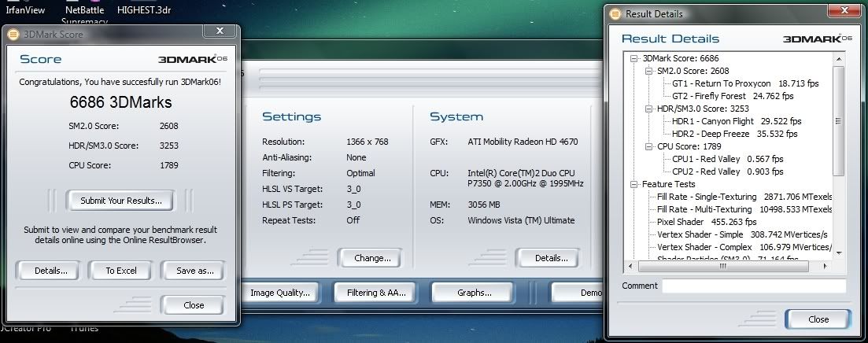The width and height of the screenshot is (868, 343).
Task: Click the HIGHEST.3dr desktop file label
Action: [x=144, y=10]
